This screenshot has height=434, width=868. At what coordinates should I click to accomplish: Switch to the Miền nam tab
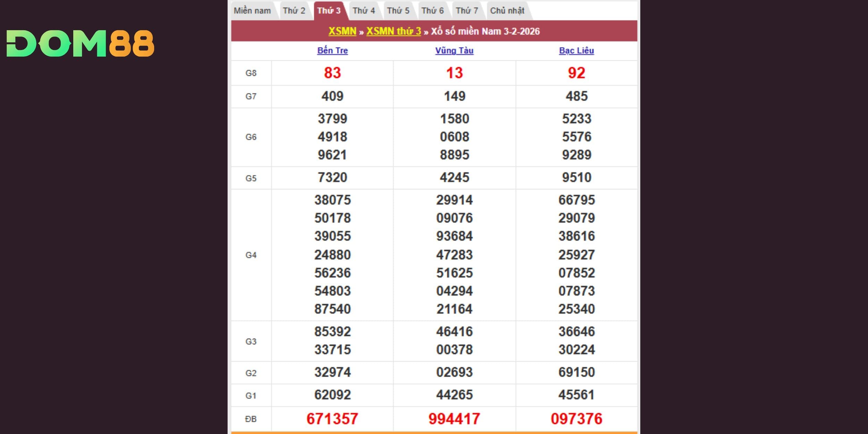[252, 11]
